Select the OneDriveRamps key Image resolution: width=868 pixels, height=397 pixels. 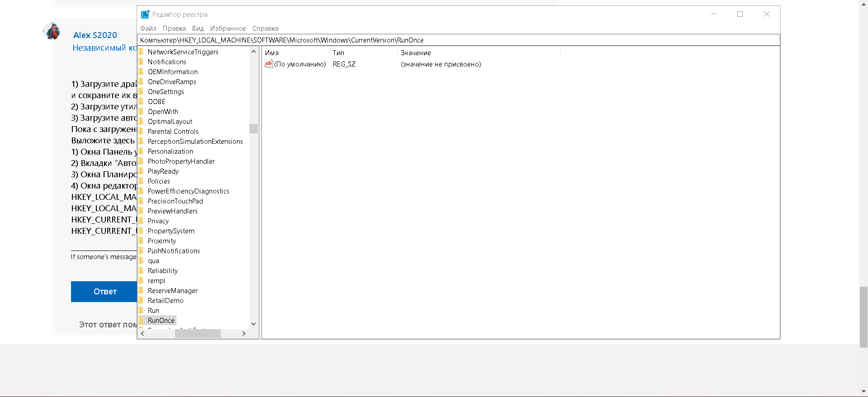(x=172, y=82)
